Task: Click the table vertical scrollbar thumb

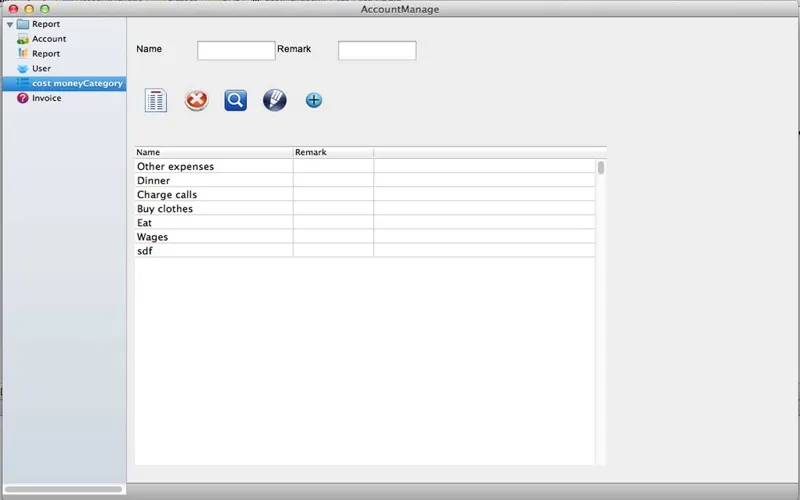Action: (601, 168)
